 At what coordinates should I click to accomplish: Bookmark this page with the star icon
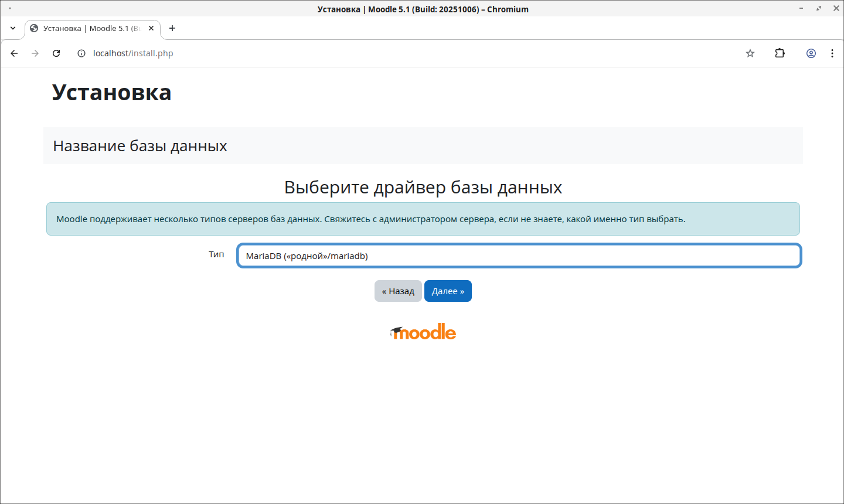click(750, 53)
